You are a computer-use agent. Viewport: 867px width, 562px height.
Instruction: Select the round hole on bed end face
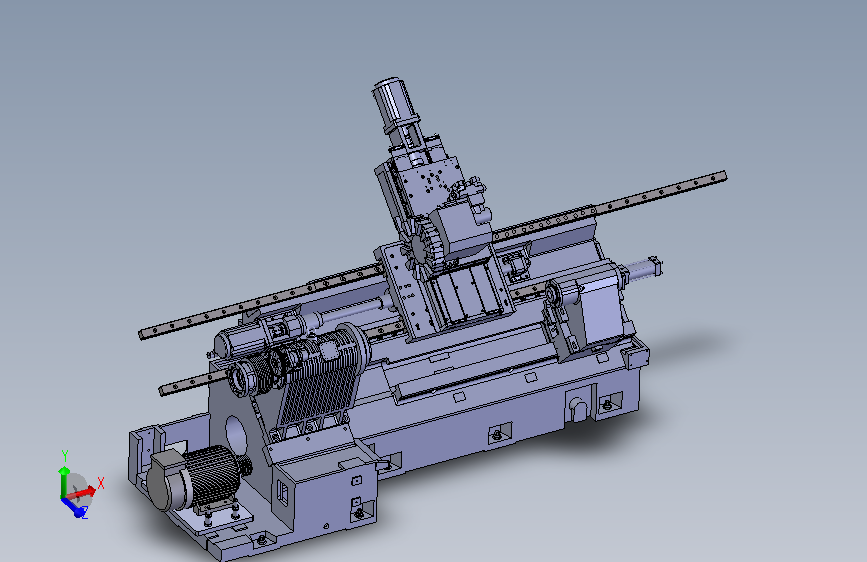pos(236,437)
